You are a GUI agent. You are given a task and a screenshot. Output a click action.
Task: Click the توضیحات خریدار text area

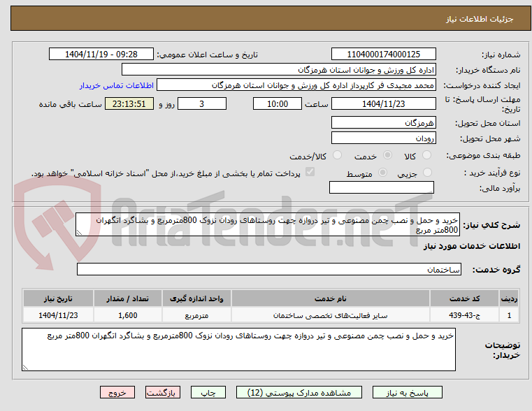coord(238,349)
